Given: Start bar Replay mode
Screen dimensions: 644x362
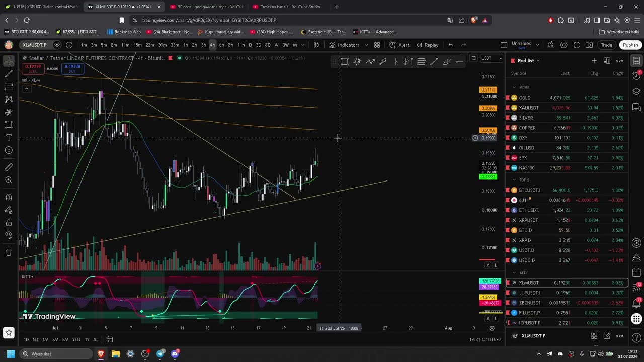Looking at the screenshot, I should point(427,45).
